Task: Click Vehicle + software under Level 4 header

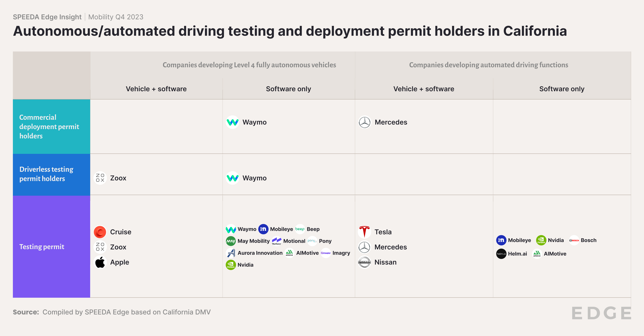Action: click(x=156, y=89)
